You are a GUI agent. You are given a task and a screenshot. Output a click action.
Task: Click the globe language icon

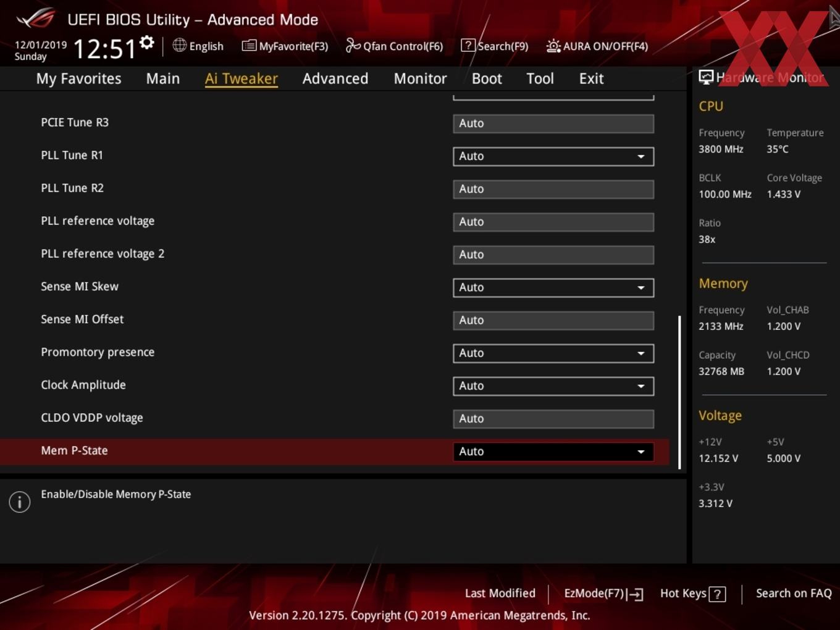click(179, 45)
